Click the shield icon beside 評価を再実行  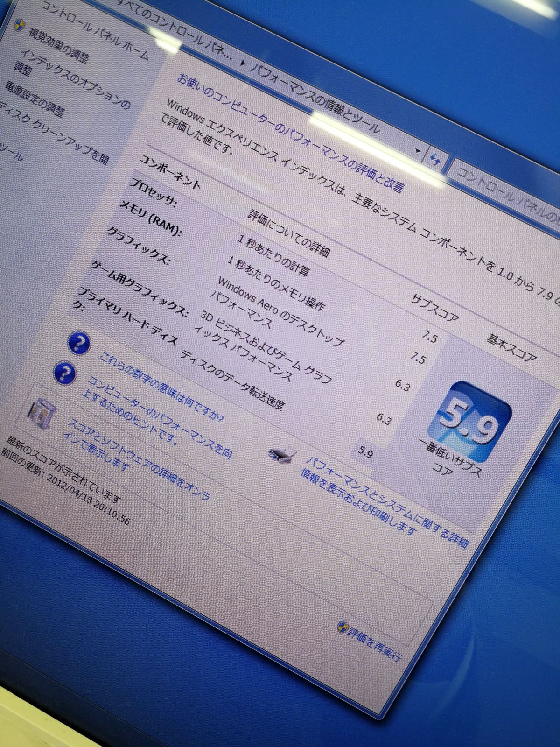343,627
